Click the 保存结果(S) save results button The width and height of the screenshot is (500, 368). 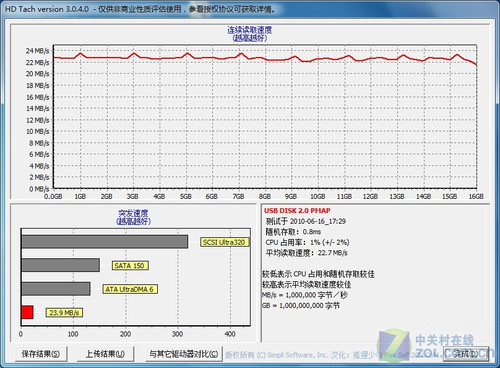tap(41, 354)
